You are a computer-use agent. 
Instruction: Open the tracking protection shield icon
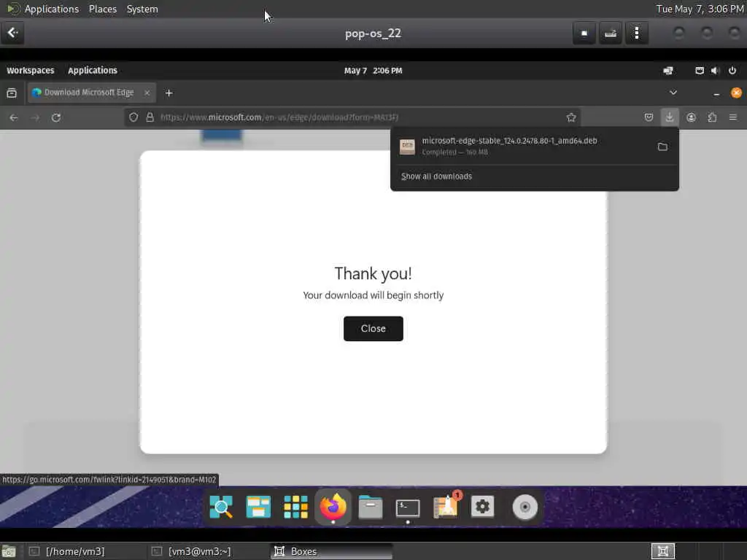pos(133,117)
